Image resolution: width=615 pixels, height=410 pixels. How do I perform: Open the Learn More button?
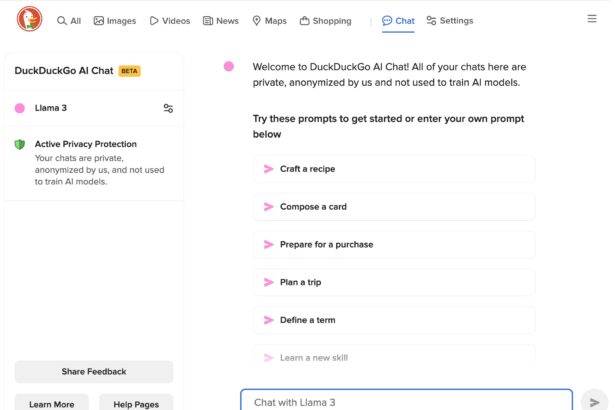[51, 403]
